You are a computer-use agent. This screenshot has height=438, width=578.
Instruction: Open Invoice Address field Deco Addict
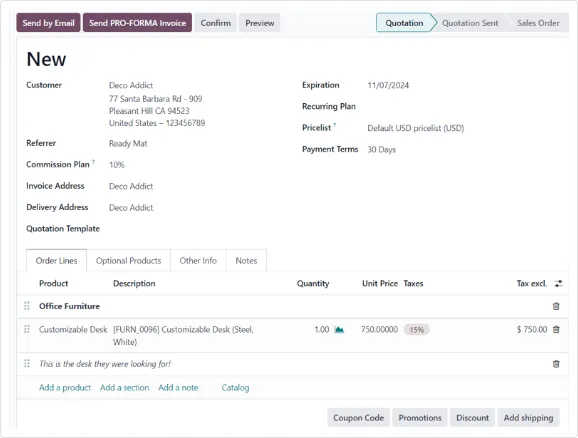[131, 186]
